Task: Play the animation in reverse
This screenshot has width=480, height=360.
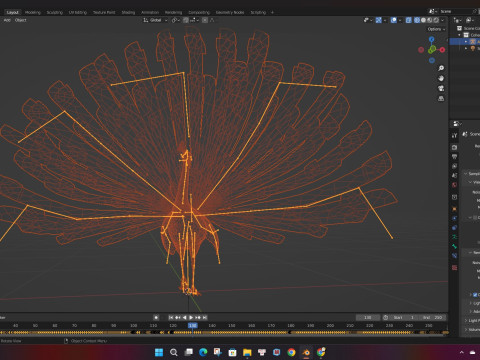Action: click(x=185, y=317)
